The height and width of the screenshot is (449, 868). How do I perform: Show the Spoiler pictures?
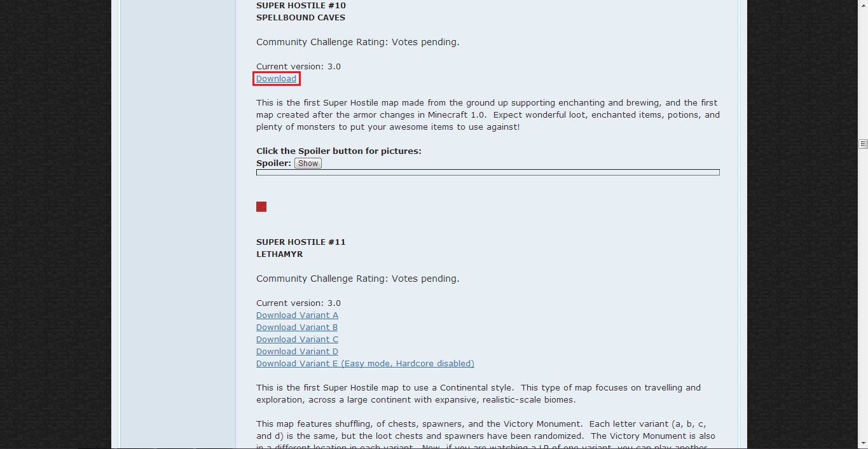tap(308, 163)
